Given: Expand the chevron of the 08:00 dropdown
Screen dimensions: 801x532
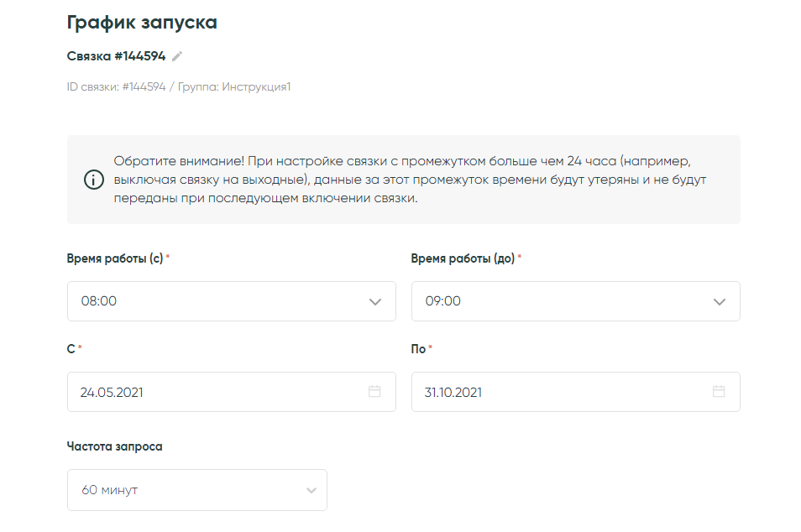Looking at the screenshot, I should pos(374,301).
